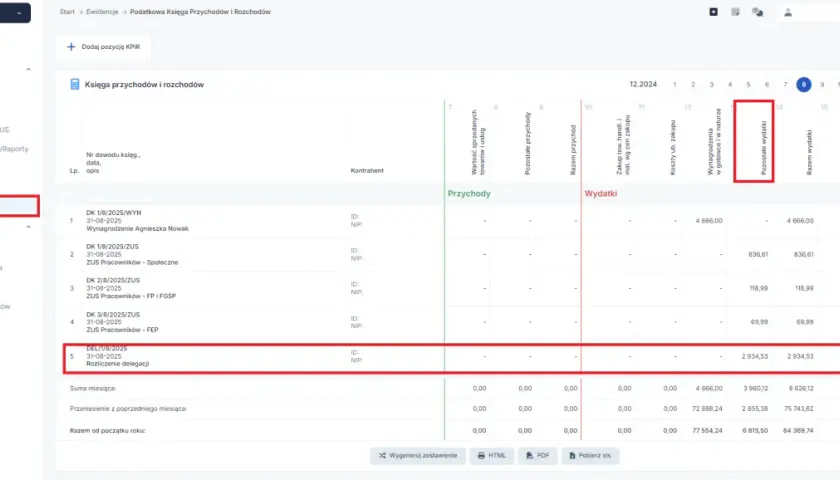Click the Pobierz xls button
This screenshot has width=840, height=480.
(x=590, y=455)
